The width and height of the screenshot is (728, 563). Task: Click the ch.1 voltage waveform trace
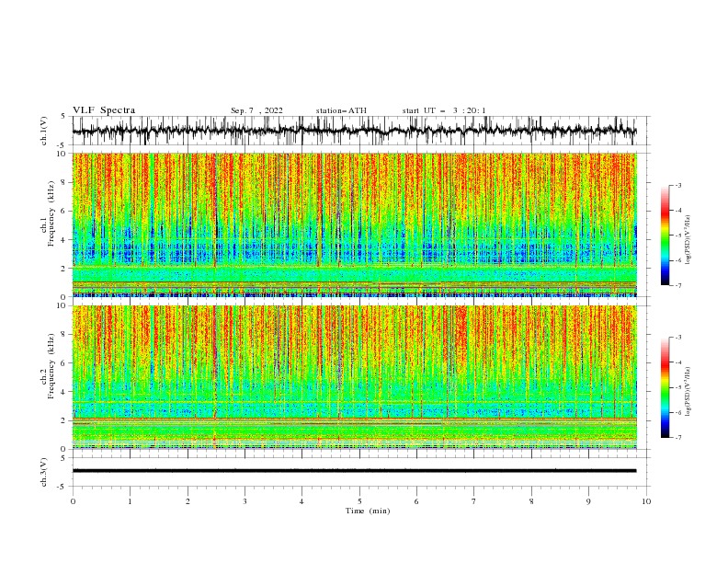(354, 131)
